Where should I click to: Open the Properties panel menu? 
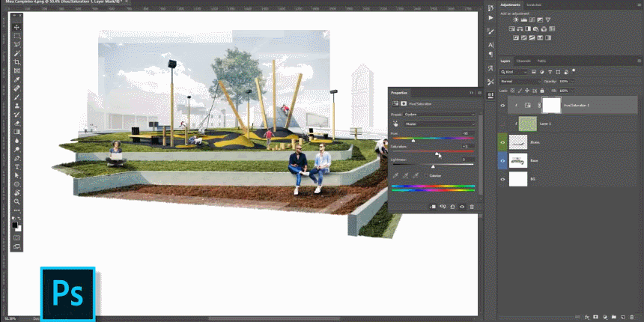[x=479, y=93]
